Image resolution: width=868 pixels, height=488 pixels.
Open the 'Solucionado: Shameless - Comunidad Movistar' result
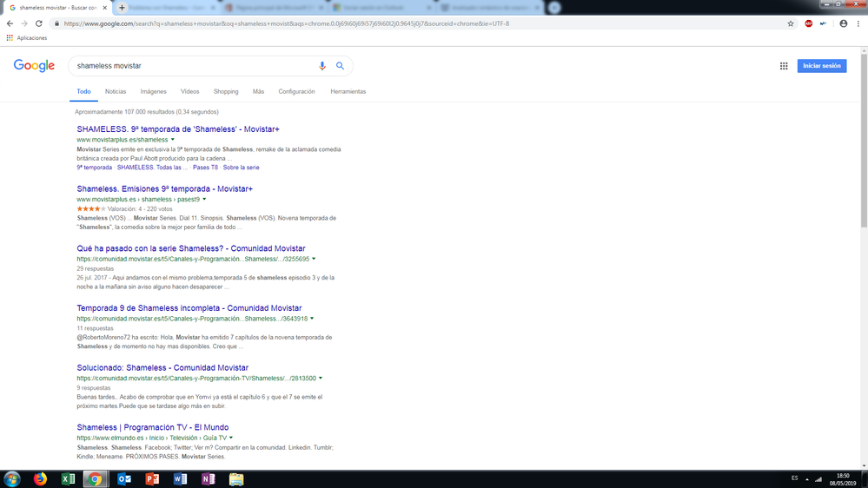162,368
